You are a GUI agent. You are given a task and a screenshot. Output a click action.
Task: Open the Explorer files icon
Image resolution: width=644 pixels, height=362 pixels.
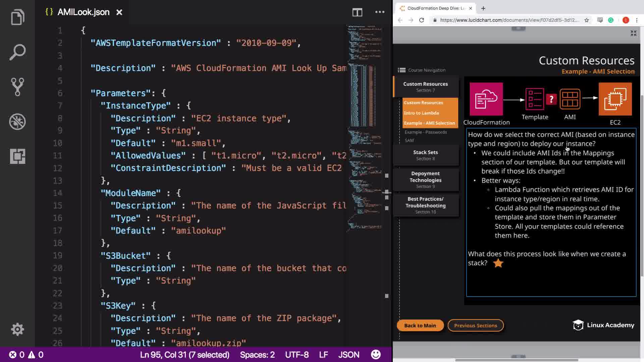point(17,17)
